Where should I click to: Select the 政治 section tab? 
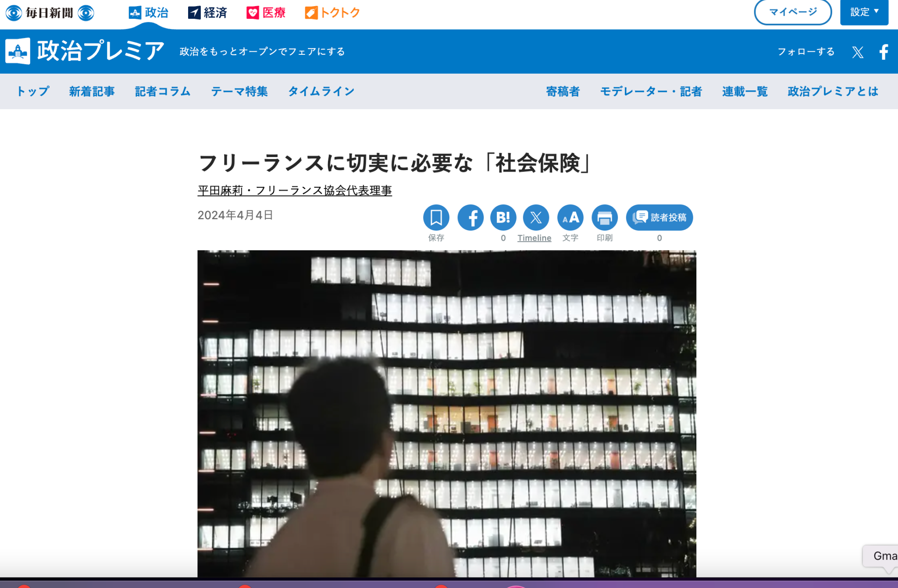149,13
